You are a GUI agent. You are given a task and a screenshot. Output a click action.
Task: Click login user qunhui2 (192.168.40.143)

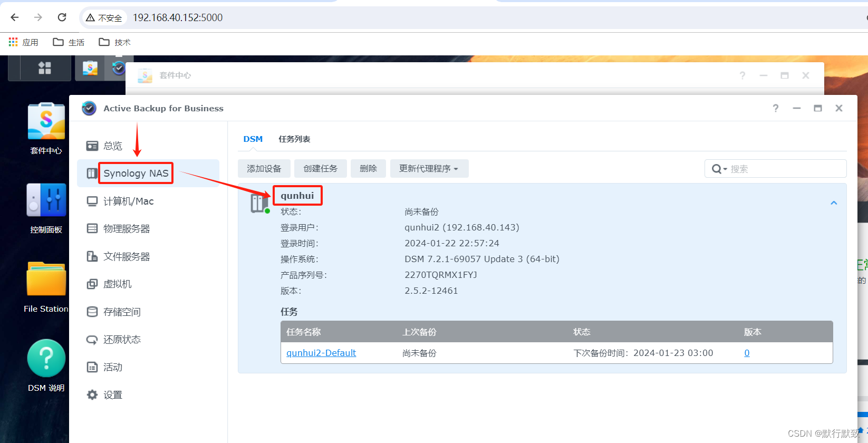[x=462, y=227]
